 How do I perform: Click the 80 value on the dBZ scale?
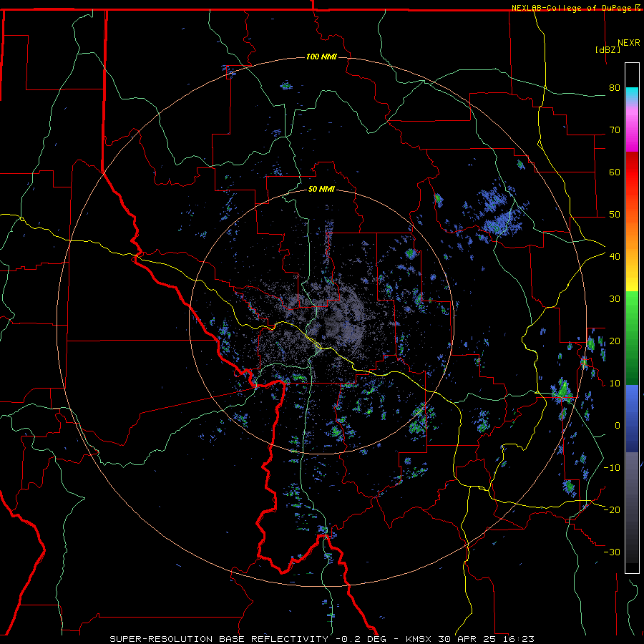click(x=615, y=87)
